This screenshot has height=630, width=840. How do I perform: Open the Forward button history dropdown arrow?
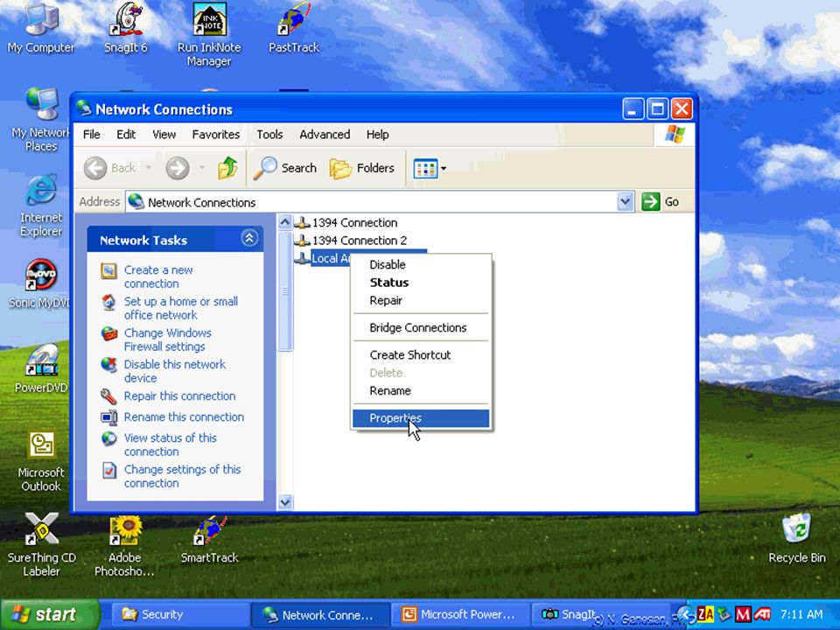click(201, 168)
